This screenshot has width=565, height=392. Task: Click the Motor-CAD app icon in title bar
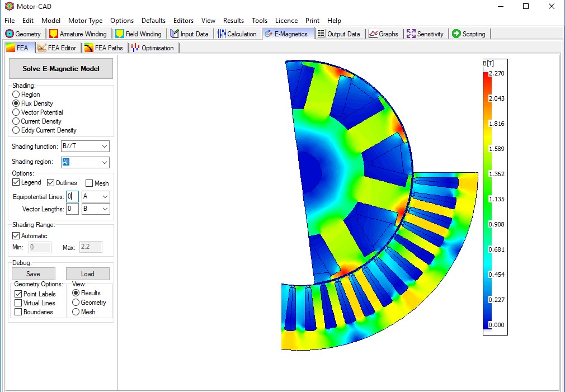pos(10,6)
